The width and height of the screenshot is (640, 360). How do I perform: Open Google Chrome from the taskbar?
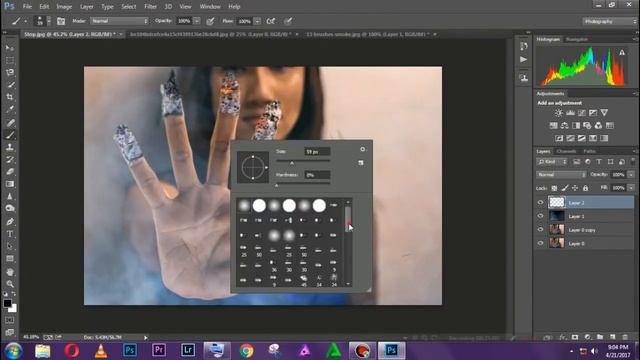pyautogui.click(x=247, y=351)
